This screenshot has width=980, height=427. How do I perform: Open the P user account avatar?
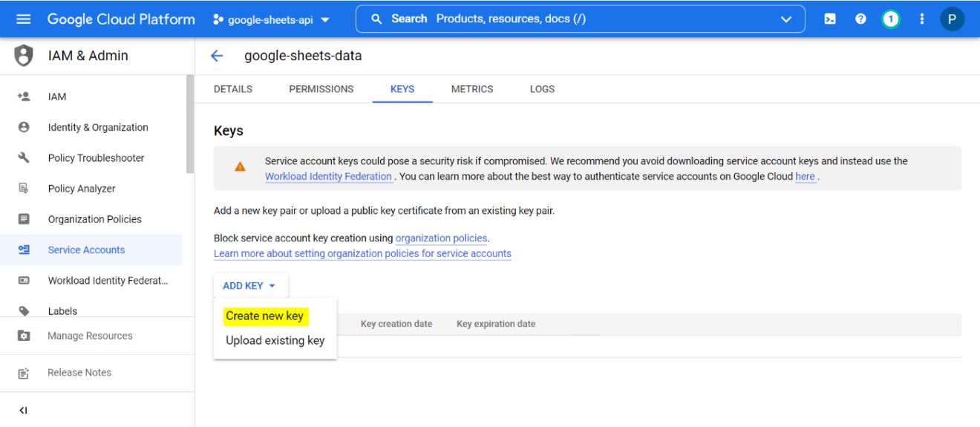[x=952, y=19]
